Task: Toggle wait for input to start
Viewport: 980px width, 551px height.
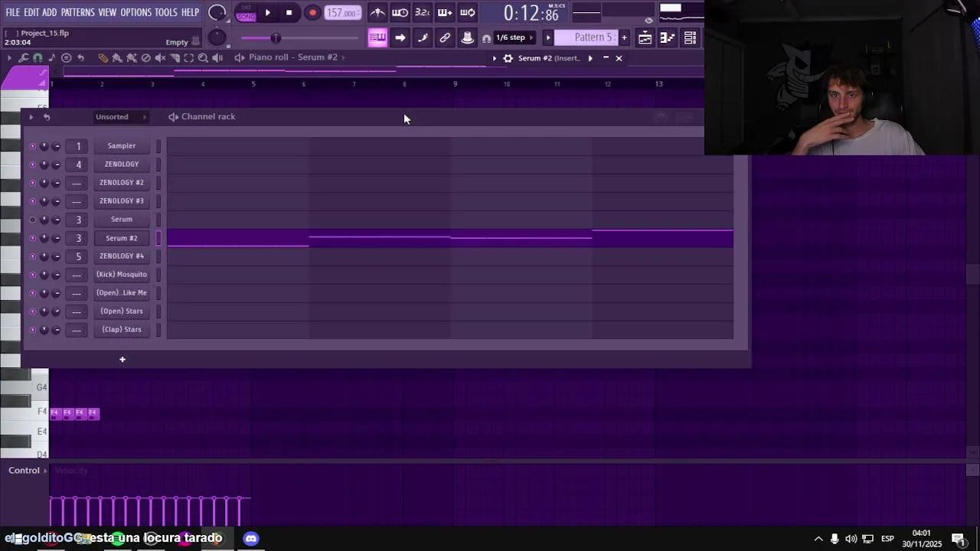Action: point(400,12)
